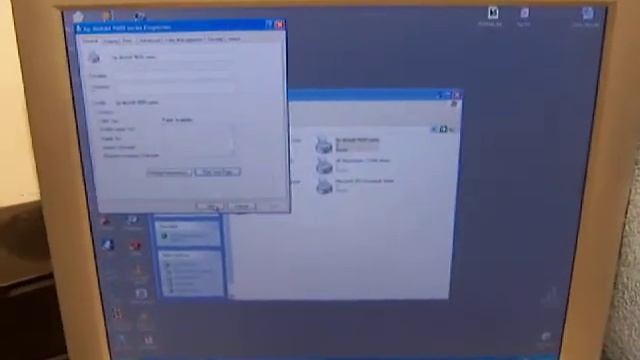The image size is (640, 360).
Task: Close the printer Properties dialog
Action: pos(280,24)
